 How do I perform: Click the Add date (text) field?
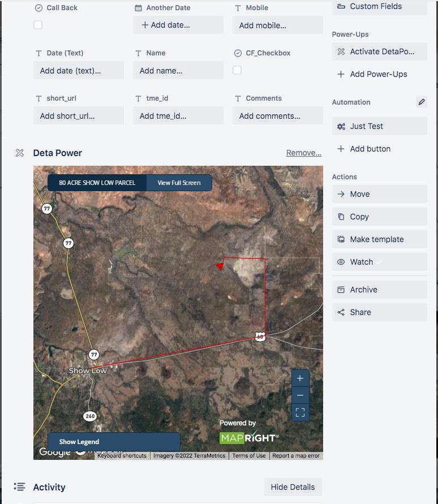79,70
